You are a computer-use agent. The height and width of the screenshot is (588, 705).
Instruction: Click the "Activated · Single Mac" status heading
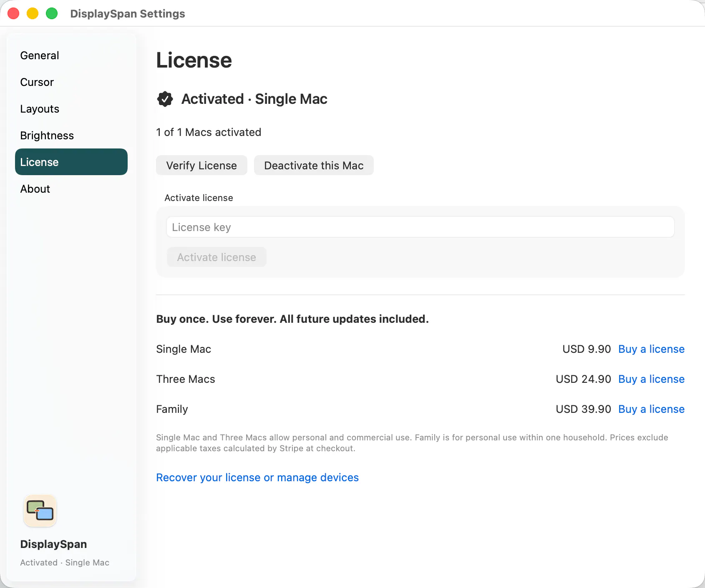point(254,99)
